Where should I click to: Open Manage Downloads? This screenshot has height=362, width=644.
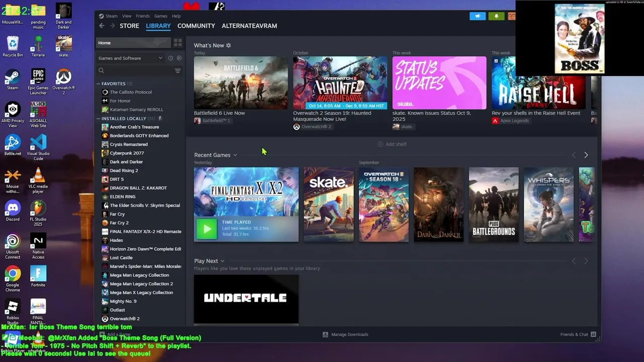pyautogui.click(x=345, y=334)
